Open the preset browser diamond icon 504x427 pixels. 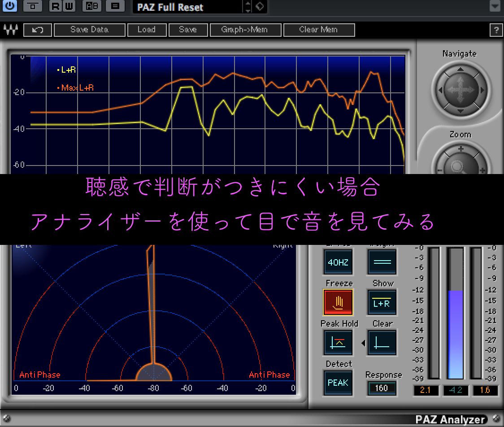[x=260, y=6]
